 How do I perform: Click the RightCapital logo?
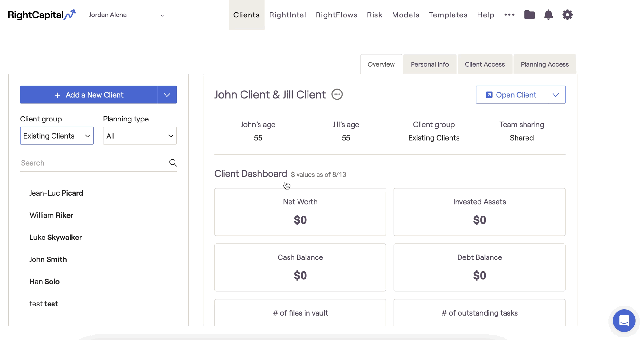(x=42, y=15)
